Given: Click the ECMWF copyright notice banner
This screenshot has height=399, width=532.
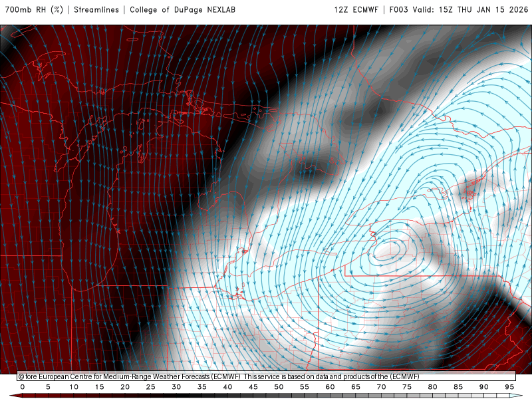Looking at the screenshot, I should (x=267, y=376).
